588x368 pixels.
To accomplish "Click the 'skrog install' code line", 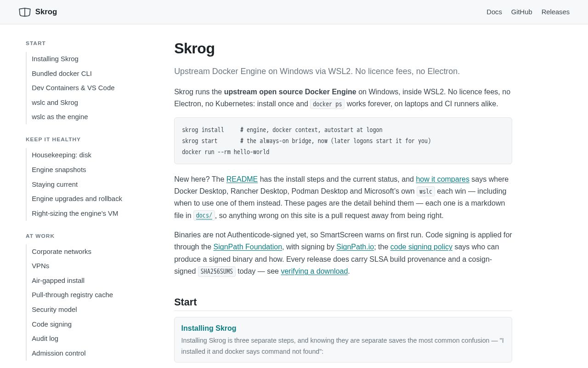I will click(282, 130).
